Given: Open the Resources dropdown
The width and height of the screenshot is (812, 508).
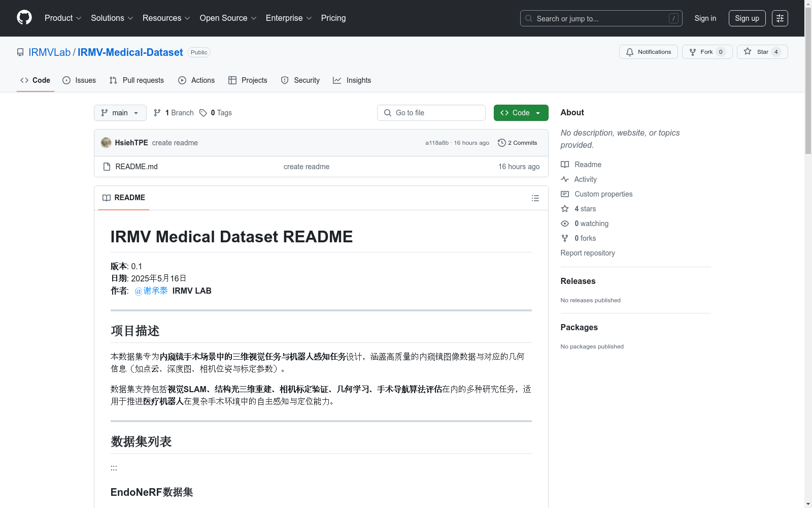Looking at the screenshot, I should click(166, 18).
